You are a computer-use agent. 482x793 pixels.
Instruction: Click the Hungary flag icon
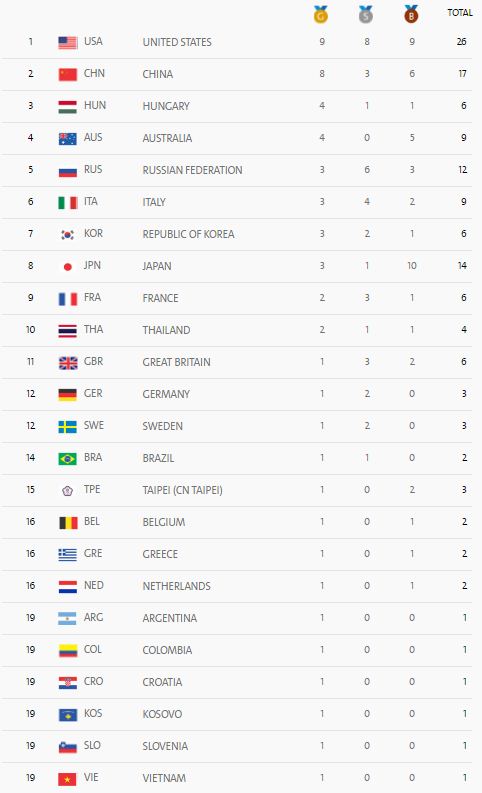pos(68,106)
